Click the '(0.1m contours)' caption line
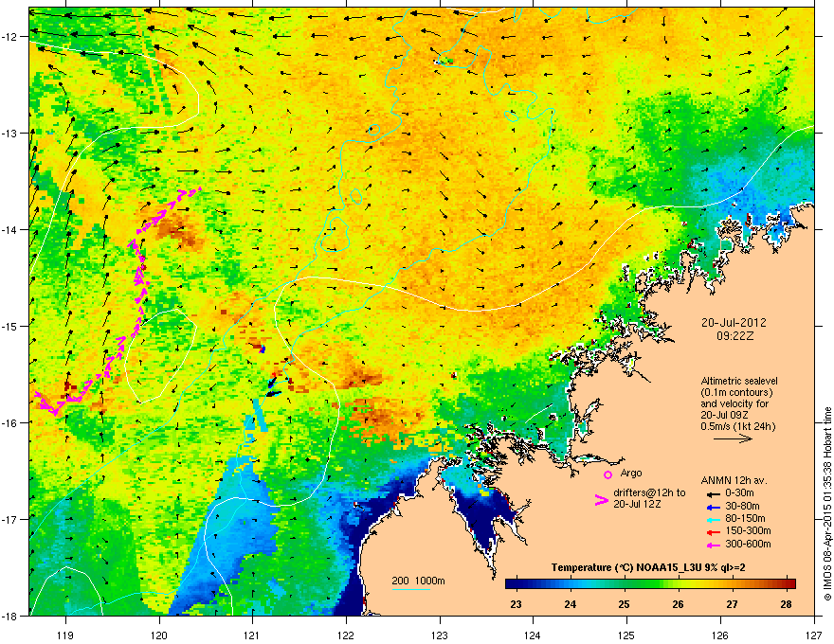The image size is (834, 644). (736, 393)
